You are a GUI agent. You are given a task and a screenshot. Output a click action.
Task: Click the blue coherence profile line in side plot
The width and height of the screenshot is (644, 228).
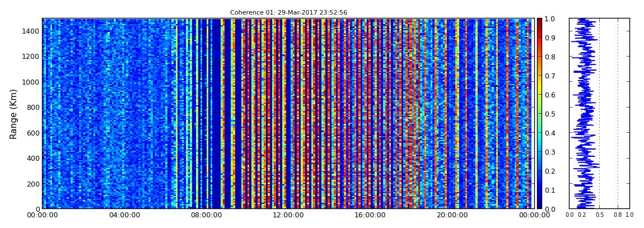[x=584, y=114]
